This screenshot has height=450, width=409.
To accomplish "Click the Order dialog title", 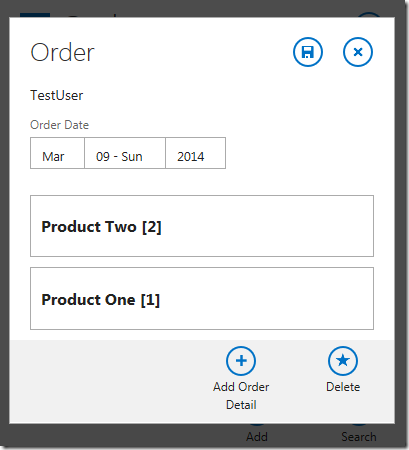I will (x=63, y=52).
